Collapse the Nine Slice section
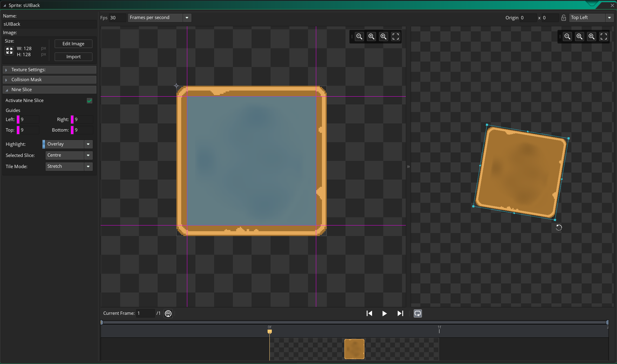This screenshot has width=617, height=364. pyautogui.click(x=50, y=90)
